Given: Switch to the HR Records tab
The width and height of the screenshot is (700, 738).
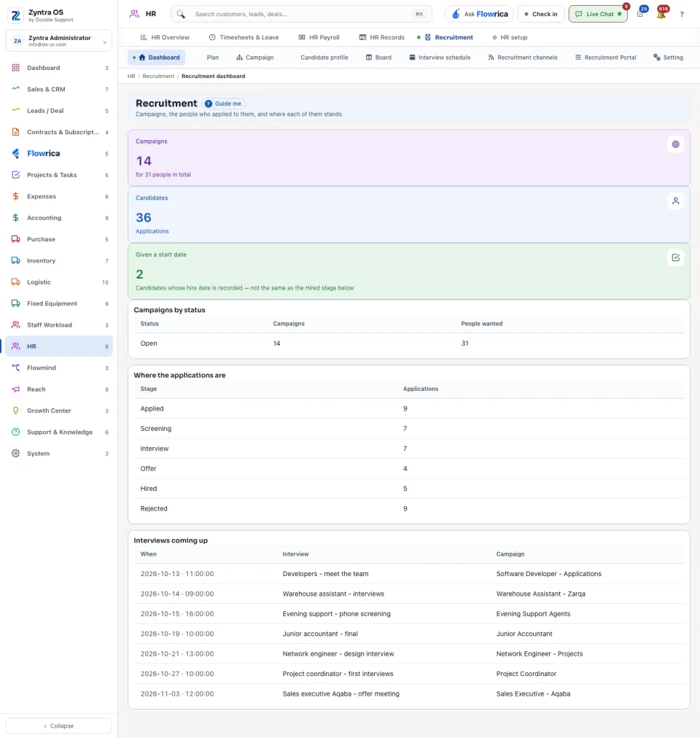Looking at the screenshot, I should point(382,37).
